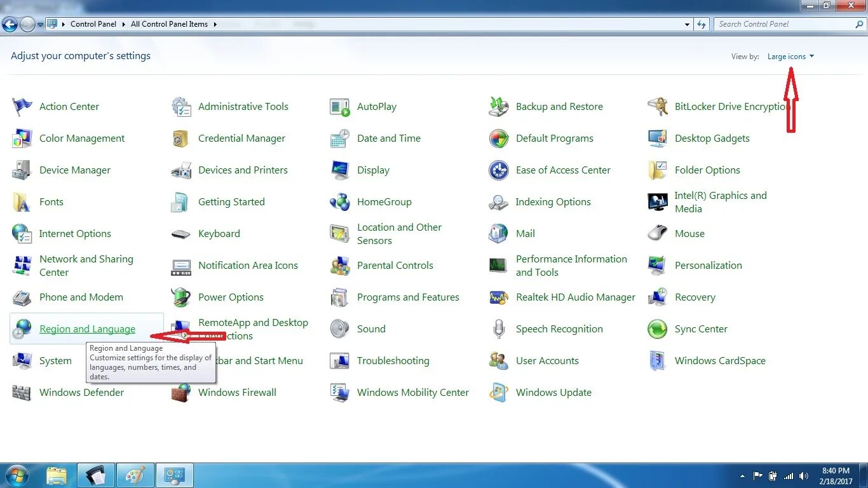Click the Control Panel breadcrumb
This screenshot has width=868, height=488.
[93, 24]
